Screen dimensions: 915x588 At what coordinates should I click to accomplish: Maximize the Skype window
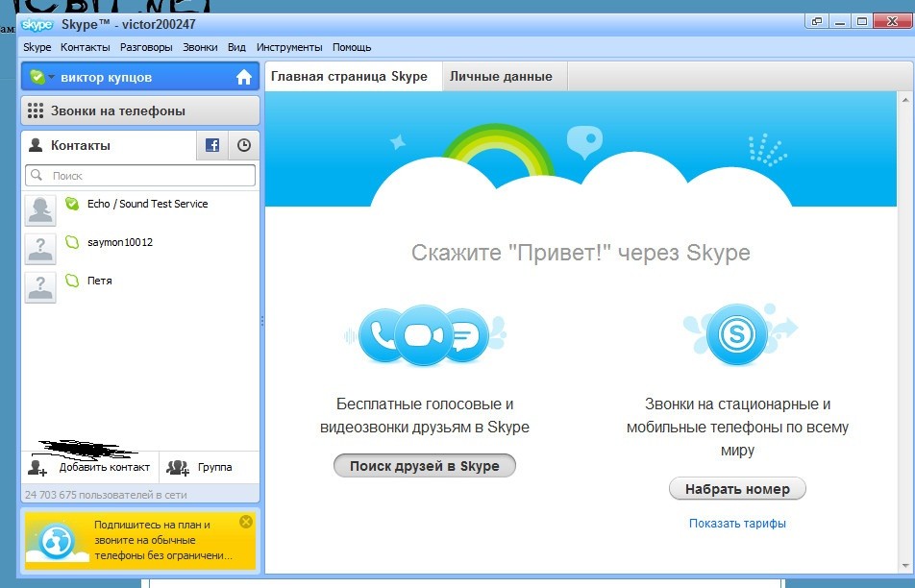[x=862, y=21]
